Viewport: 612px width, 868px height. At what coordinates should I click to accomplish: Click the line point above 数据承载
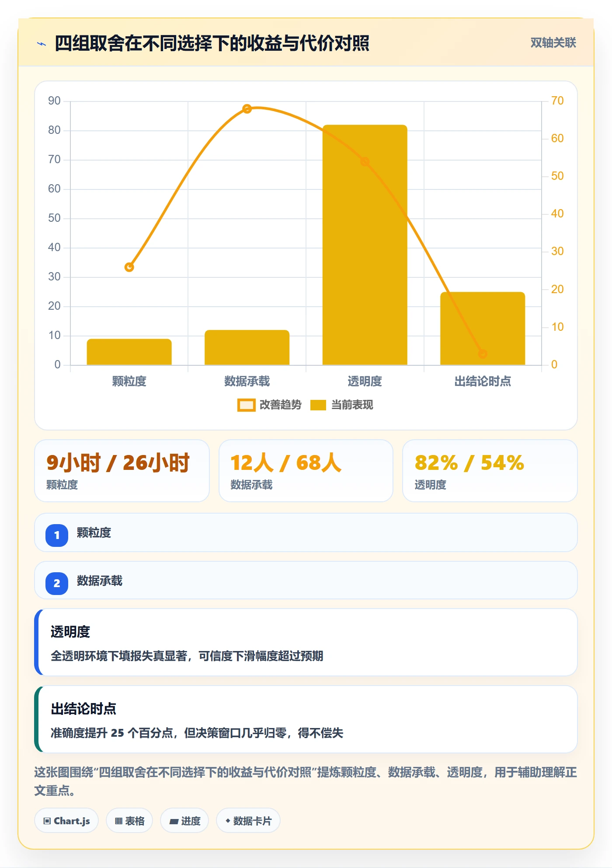point(247,108)
